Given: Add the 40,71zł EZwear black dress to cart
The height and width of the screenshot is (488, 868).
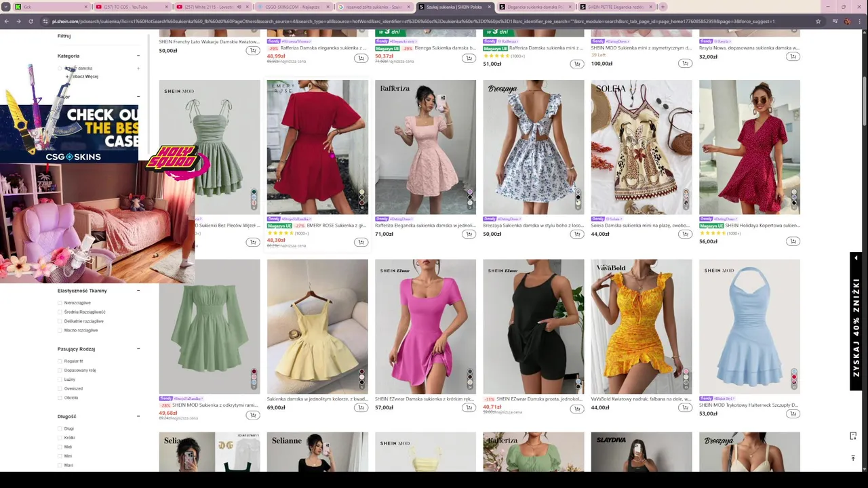Looking at the screenshot, I should (576, 408).
